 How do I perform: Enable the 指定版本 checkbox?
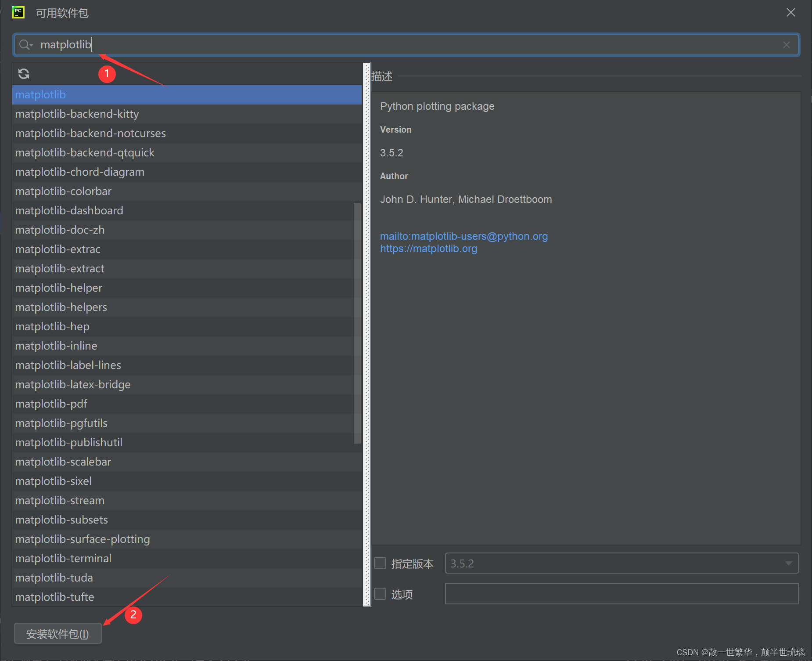pos(380,563)
